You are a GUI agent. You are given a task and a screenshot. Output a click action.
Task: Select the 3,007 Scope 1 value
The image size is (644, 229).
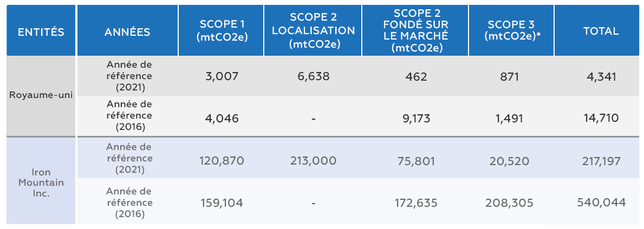(x=222, y=77)
